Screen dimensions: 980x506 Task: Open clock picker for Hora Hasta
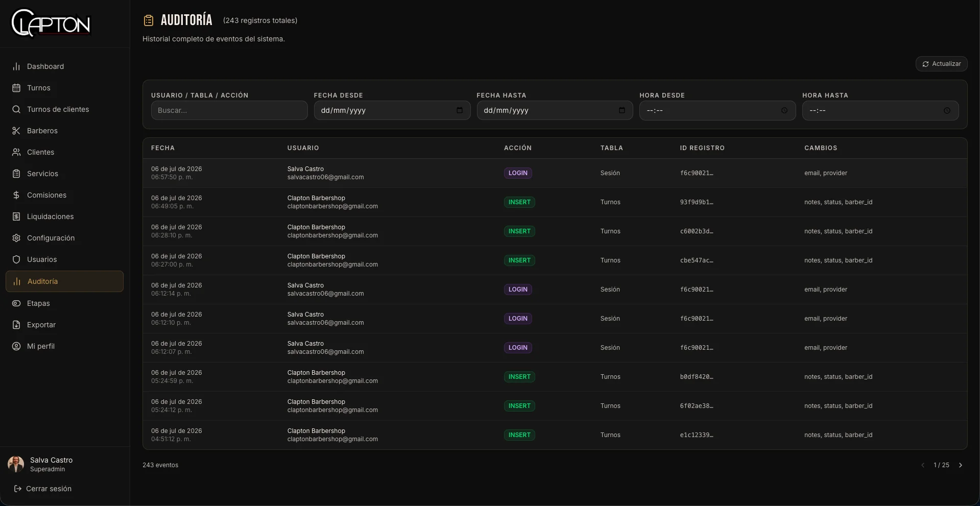click(x=947, y=110)
